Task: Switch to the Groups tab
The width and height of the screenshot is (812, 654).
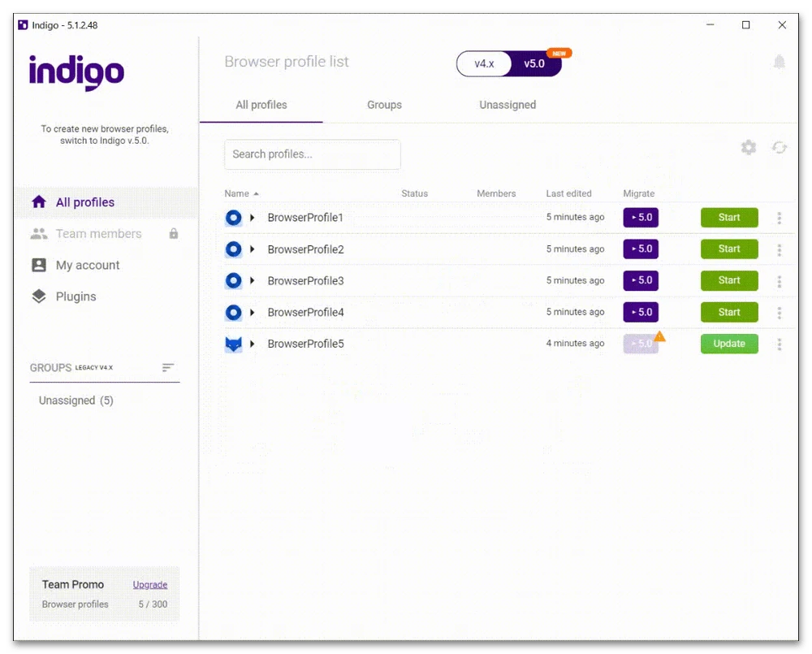Action: (x=384, y=105)
